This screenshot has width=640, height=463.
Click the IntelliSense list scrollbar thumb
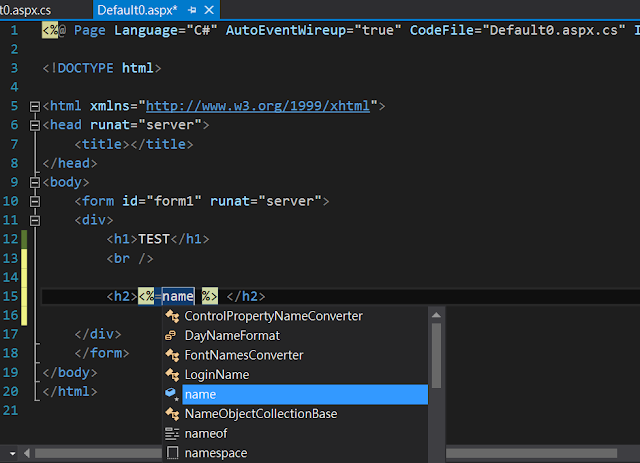pyautogui.click(x=436, y=356)
